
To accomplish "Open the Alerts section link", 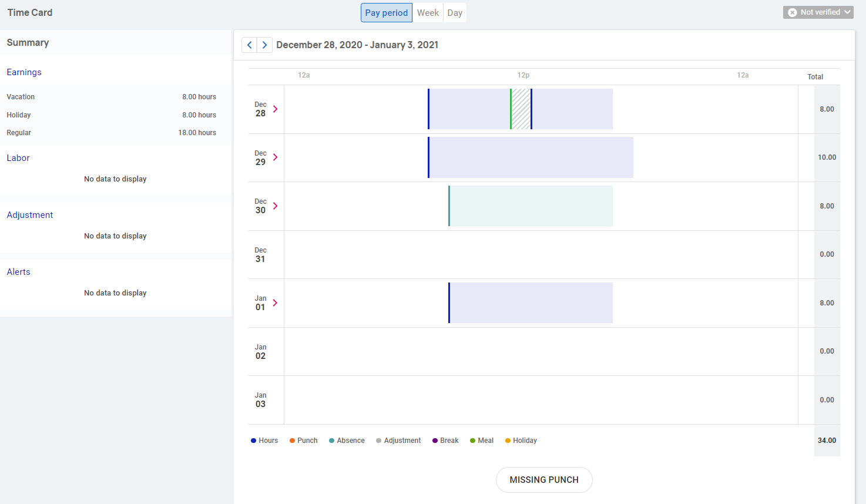I will [19, 272].
